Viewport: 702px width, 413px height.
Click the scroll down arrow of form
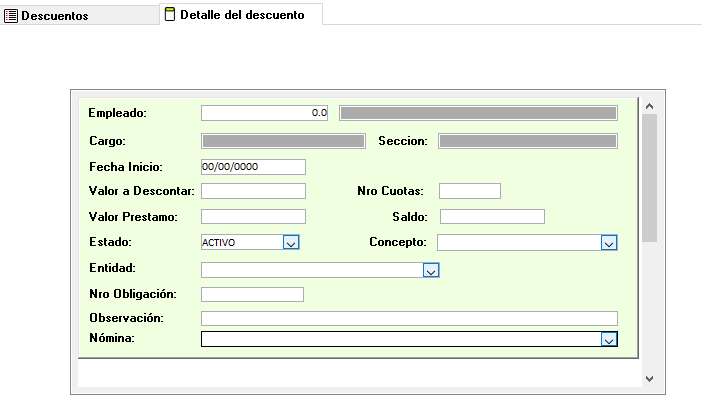pyautogui.click(x=649, y=378)
